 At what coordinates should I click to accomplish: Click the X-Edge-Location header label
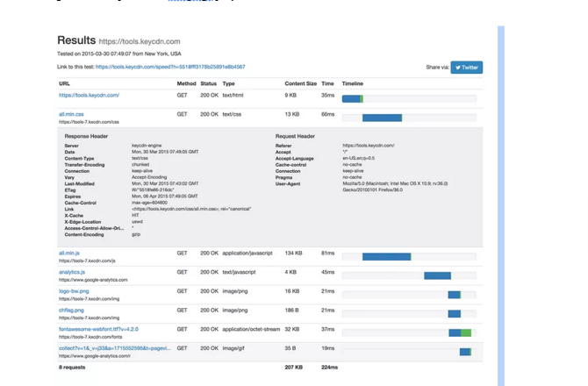tap(82, 222)
